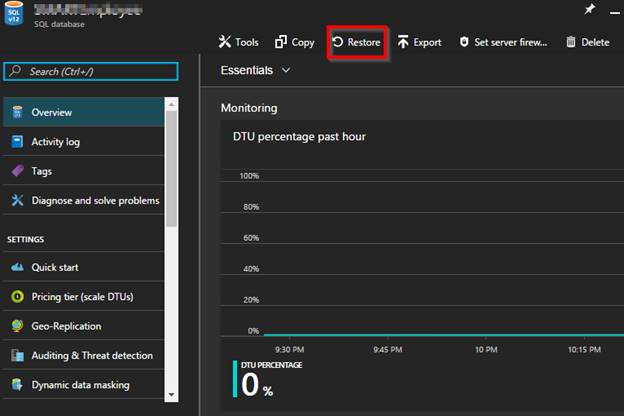Screen dimensions: 624x416
Task: Open Auditing & Threat detection
Action: point(92,355)
